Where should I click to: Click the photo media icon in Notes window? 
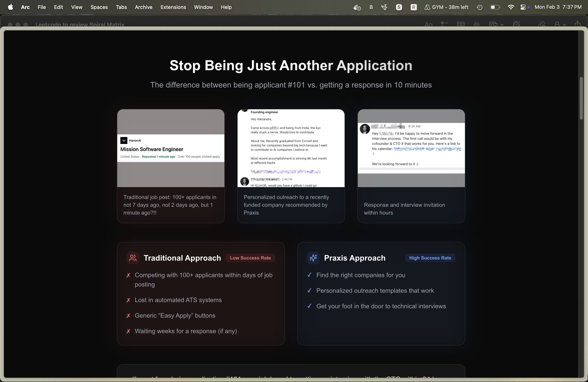coord(493,24)
